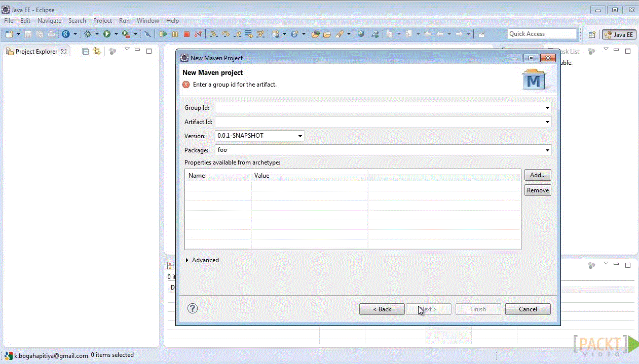
Task: Click the Step Return icon
Action: (237, 34)
